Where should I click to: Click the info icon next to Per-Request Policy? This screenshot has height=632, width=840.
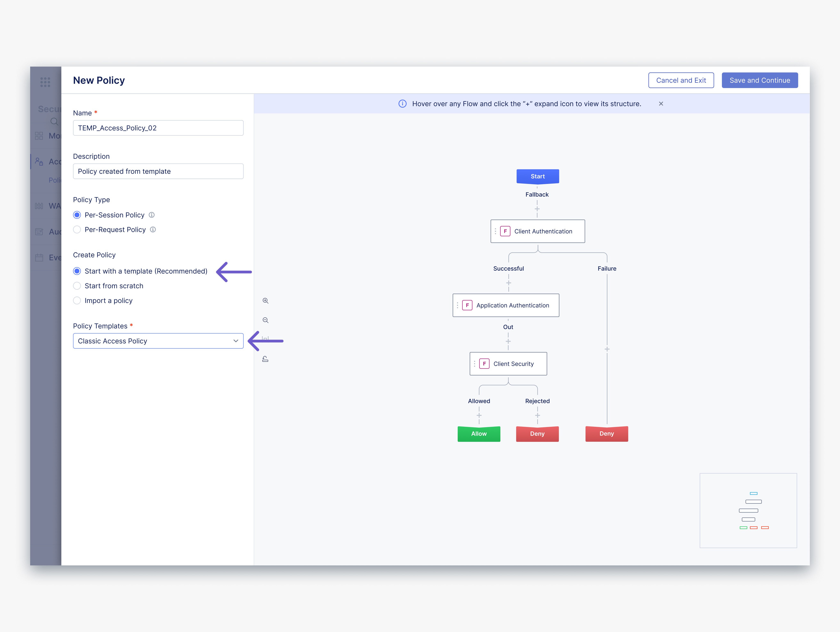click(153, 230)
